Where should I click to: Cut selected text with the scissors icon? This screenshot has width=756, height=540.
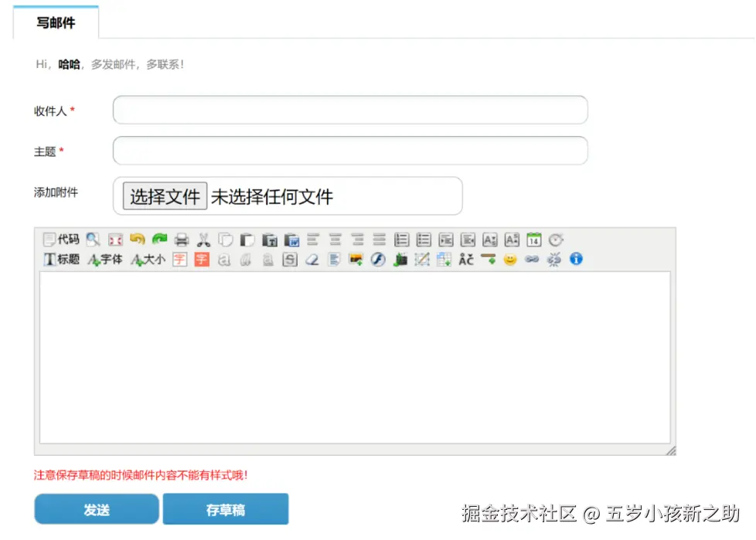203,239
